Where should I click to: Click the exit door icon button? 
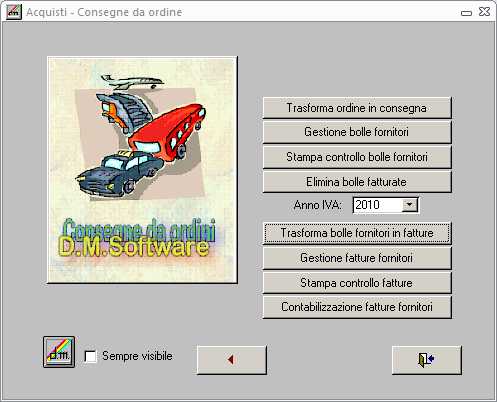pyautogui.click(x=427, y=360)
